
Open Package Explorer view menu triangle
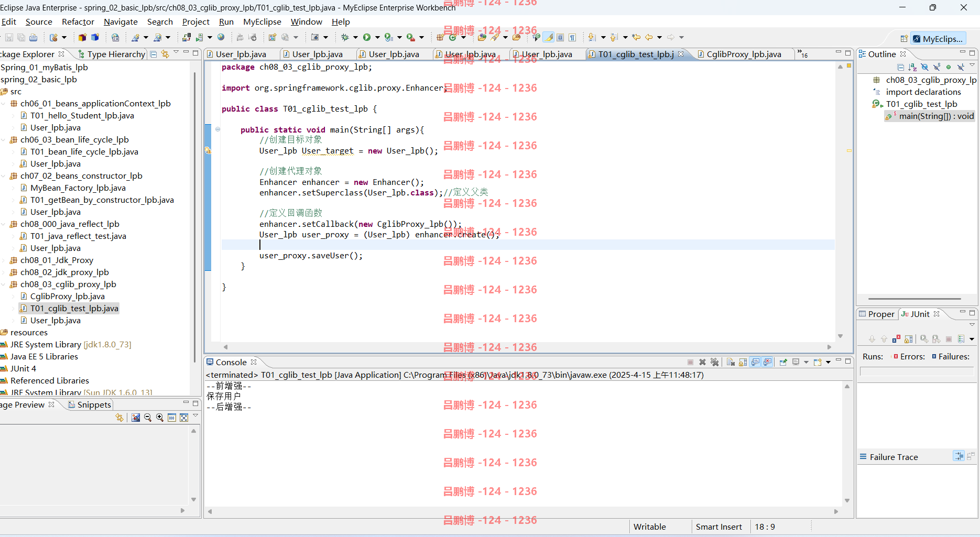(x=176, y=52)
